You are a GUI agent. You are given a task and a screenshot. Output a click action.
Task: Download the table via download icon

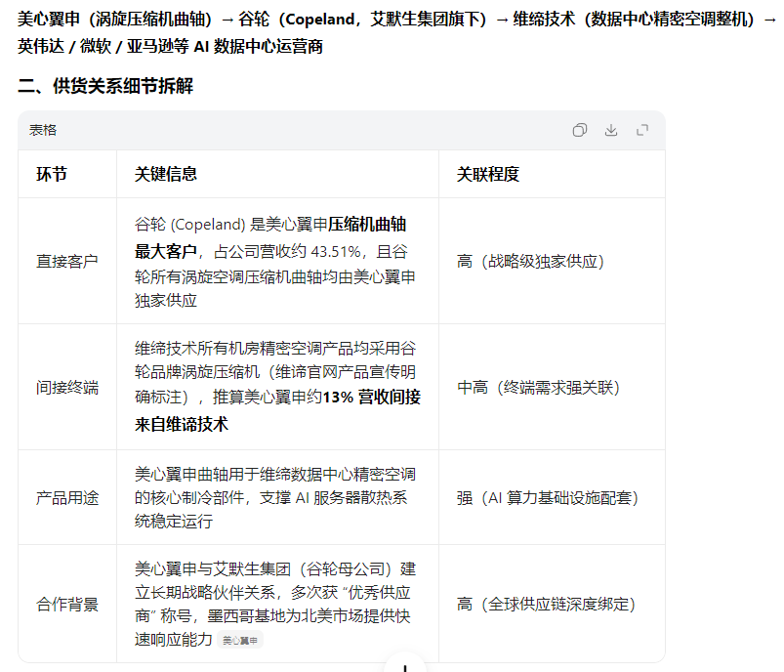[611, 131]
